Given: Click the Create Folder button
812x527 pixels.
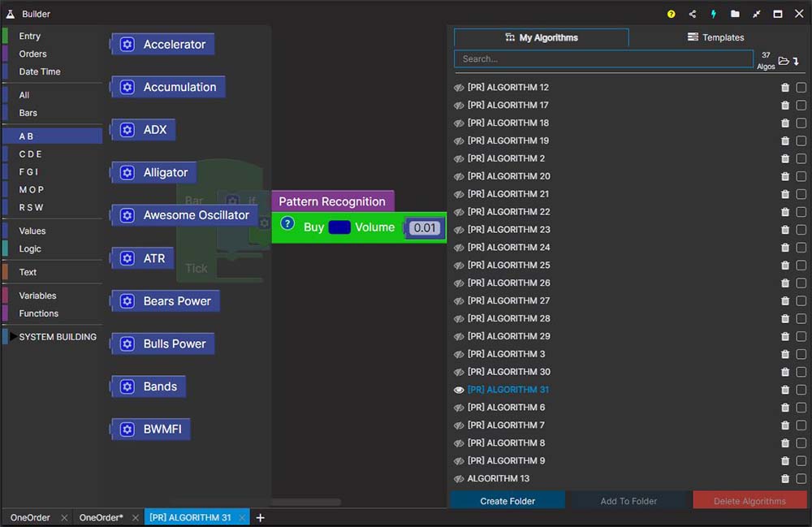Looking at the screenshot, I should (507, 501).
